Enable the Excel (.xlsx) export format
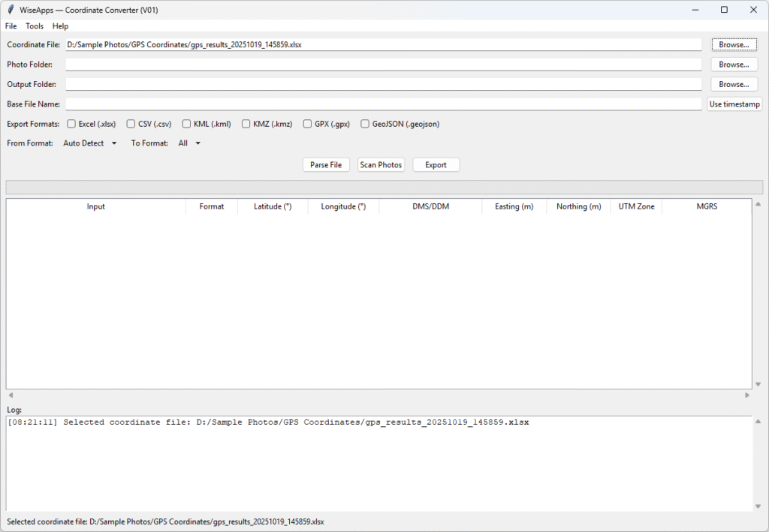Viewport: 769px width, 532px height. click(x=71, y=124)
